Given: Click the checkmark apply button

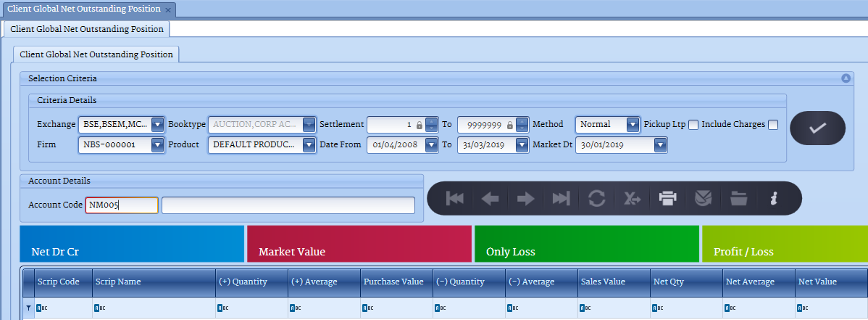Looking at the screenshot, I should tap(817, 128).
